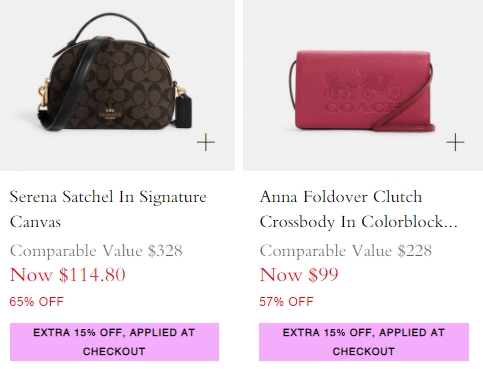
Task: Click plus icon on Anna Foldover Clutch image
Action: (455, 142)
